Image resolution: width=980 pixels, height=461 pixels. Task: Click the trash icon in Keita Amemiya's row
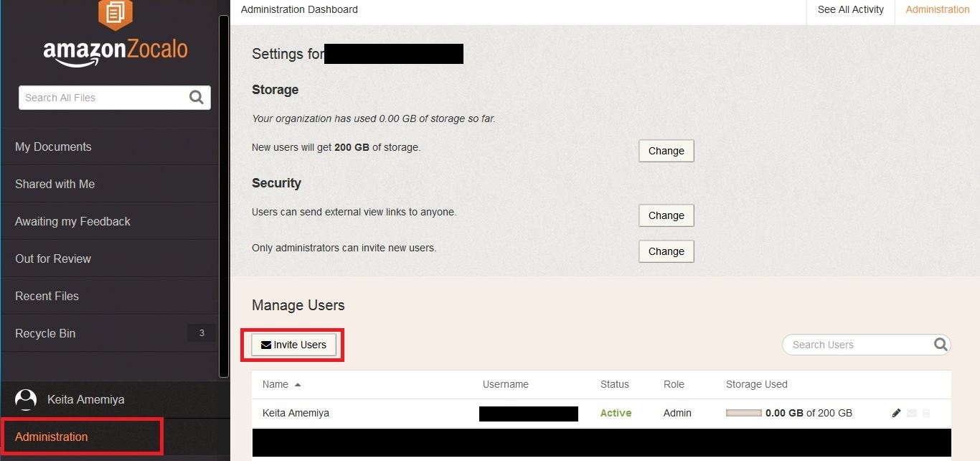coord(926,413)
